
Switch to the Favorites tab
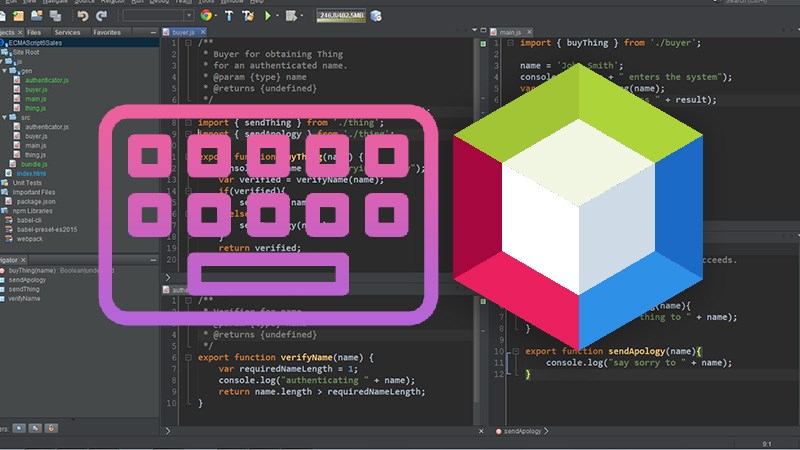107,32
